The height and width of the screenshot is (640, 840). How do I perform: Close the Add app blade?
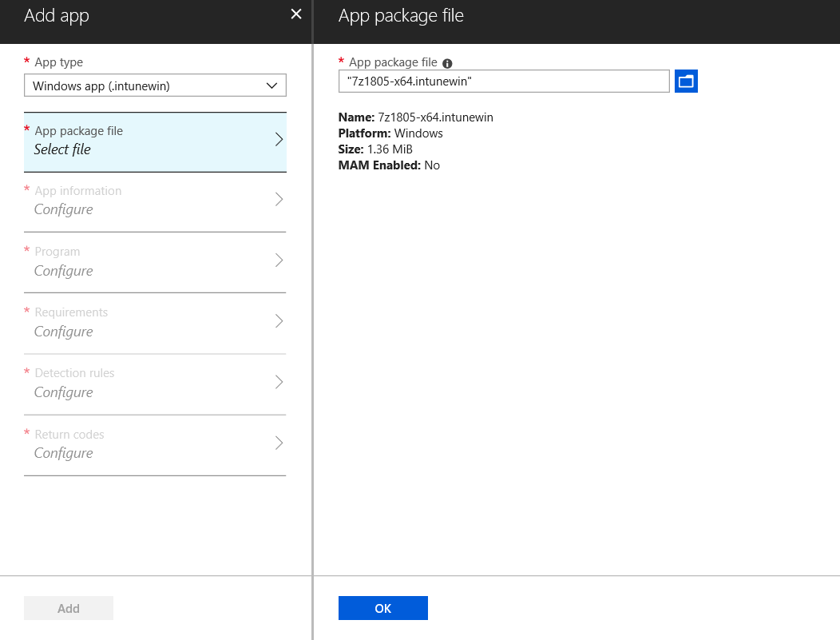point(295,14)
